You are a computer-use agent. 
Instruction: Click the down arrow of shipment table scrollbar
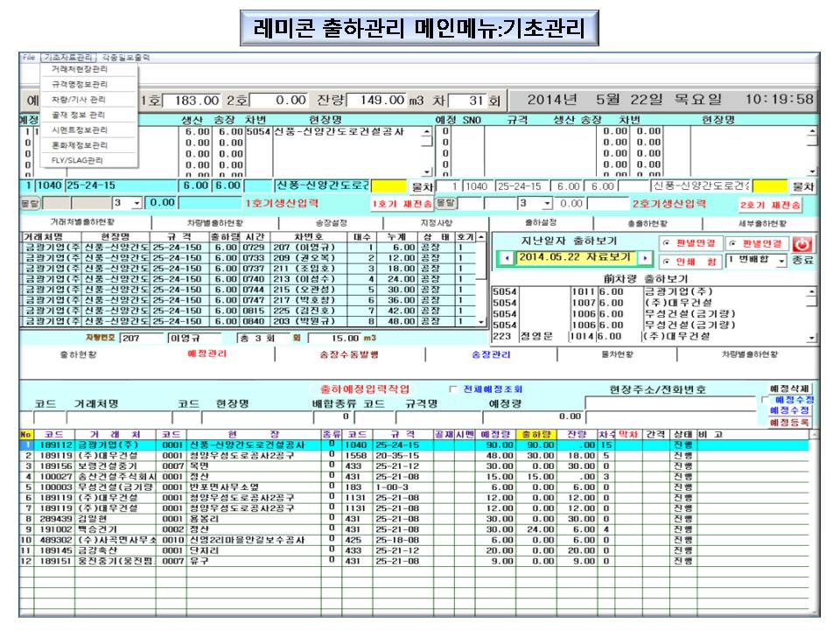pyautogui.click(x=481, y=323)
